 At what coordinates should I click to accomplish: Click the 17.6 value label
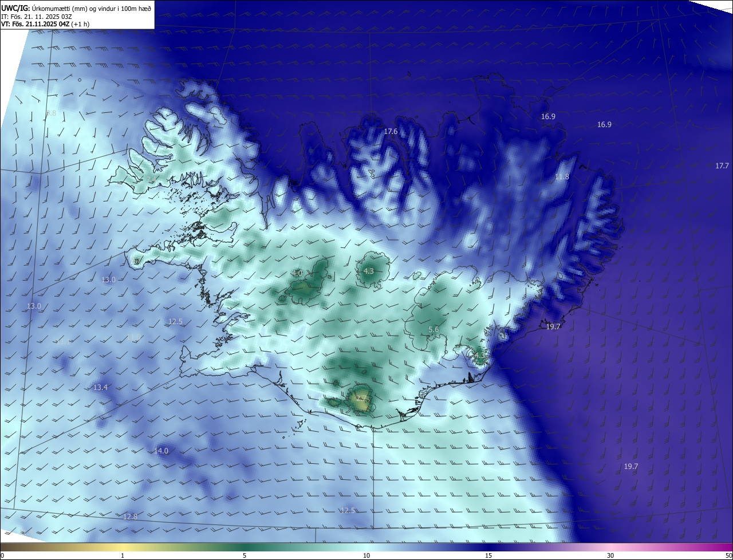point(391,132)
